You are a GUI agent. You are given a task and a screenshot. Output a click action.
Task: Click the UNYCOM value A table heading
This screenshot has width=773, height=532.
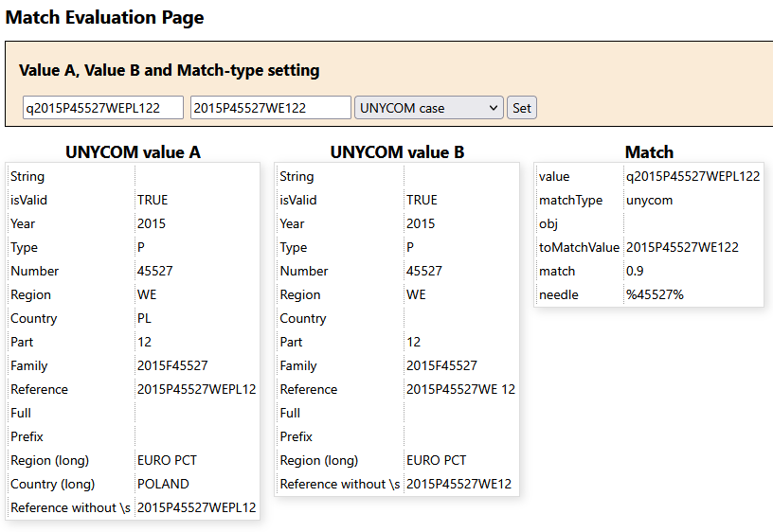(x=133, y=151)
